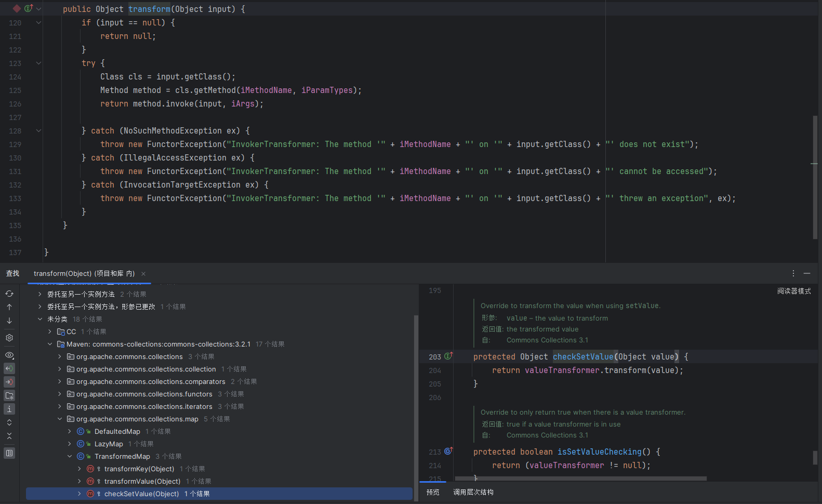Click the checkSetValue method name in preview
This screenshot has width=822, height=504.
point(583,356)
